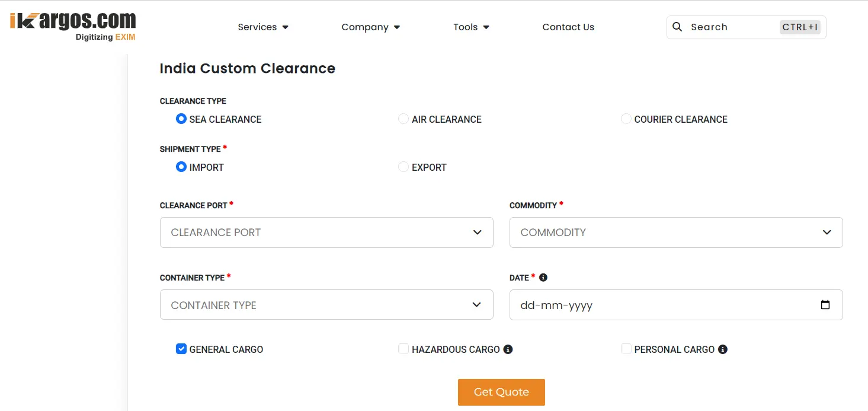Click info icon next to Date label
Image resolution: width=868 pixels, height=411 pixels.
pos(543,278)
